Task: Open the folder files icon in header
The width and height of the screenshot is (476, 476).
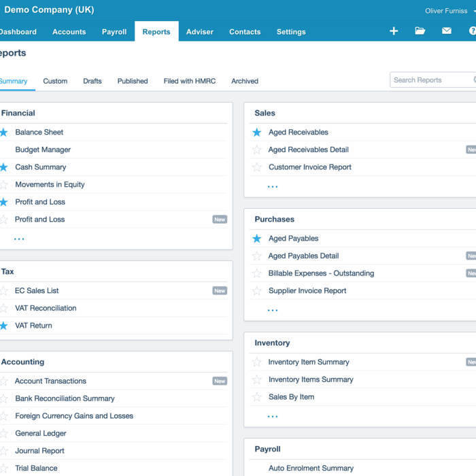Action: point(420,31)
